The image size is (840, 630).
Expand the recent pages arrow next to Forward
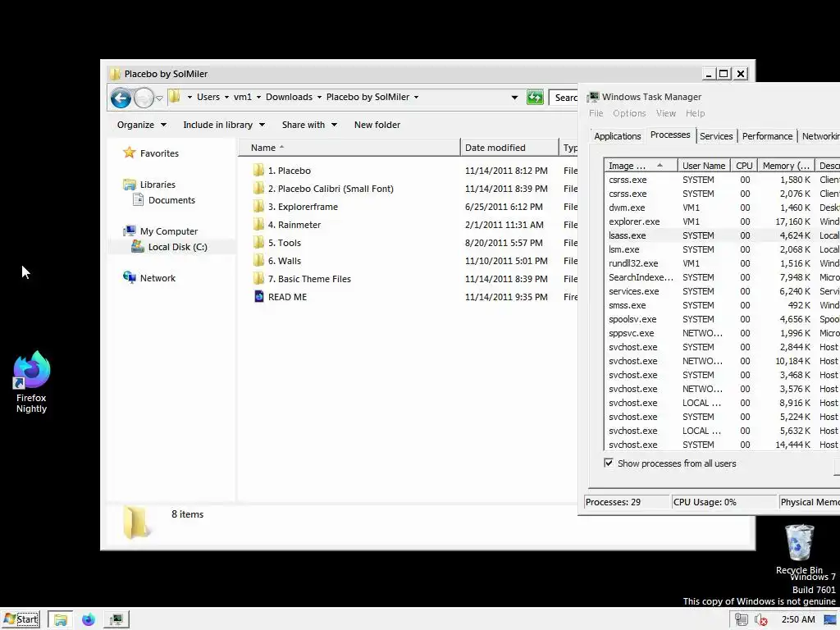point(159,98)
